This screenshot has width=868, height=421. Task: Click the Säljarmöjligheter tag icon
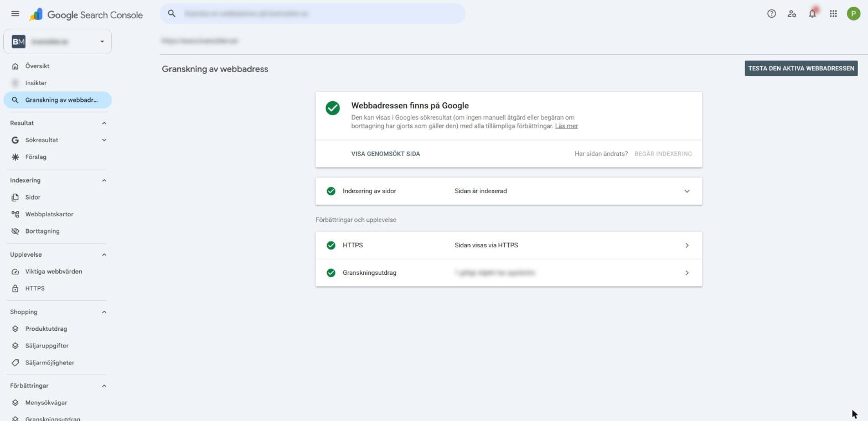click(x=15, y=363)
